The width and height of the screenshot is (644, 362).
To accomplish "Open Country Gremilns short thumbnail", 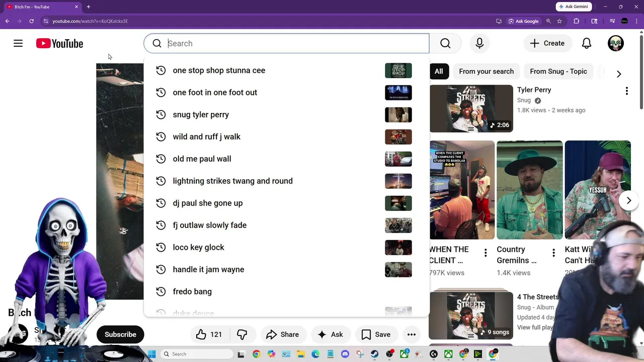I will pos(530,190).
